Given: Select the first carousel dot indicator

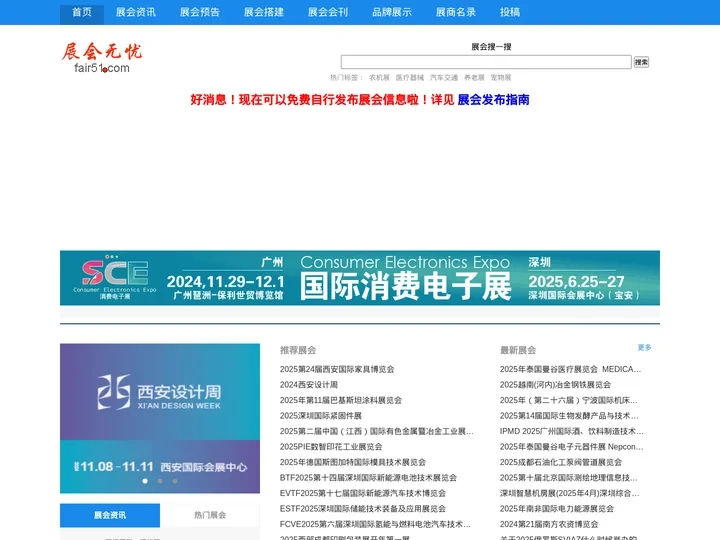Looking at the screenshot, I should tap(145, 481).
